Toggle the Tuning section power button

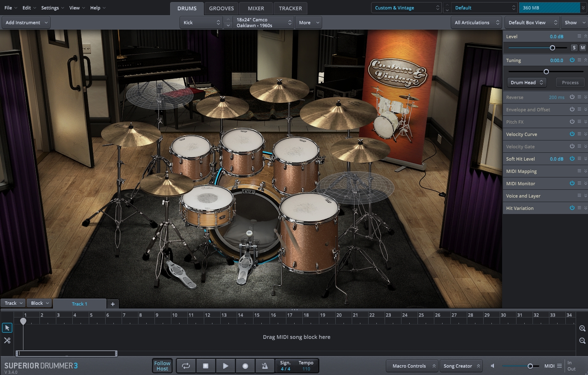point(572,60)
